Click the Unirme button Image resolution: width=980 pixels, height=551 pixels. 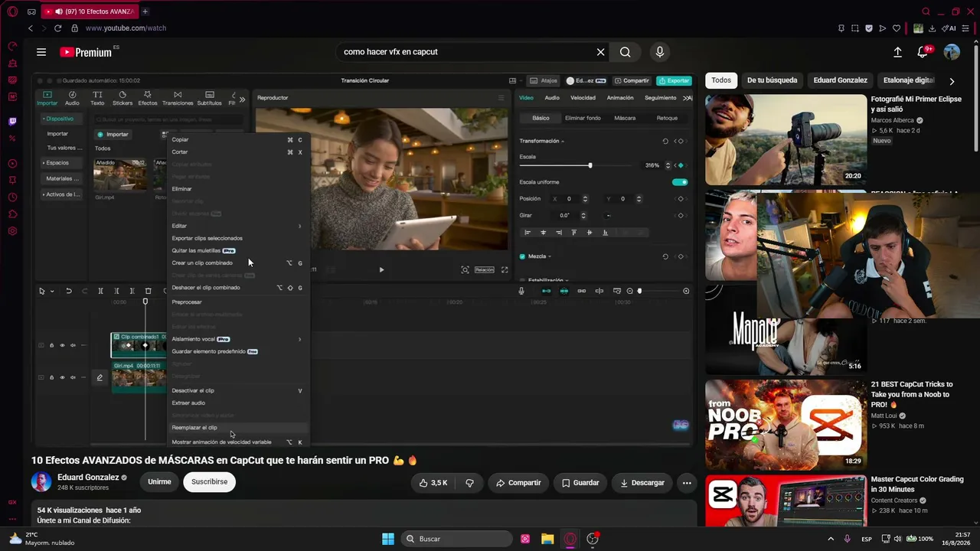tap(159, 482)
